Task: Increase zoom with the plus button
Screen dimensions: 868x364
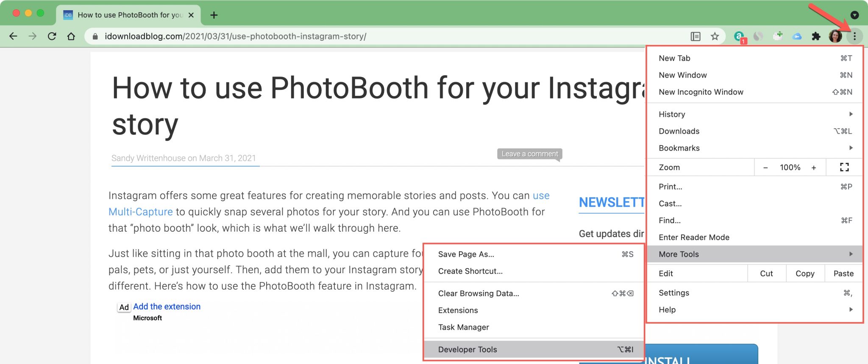Action: click(814, 168)
